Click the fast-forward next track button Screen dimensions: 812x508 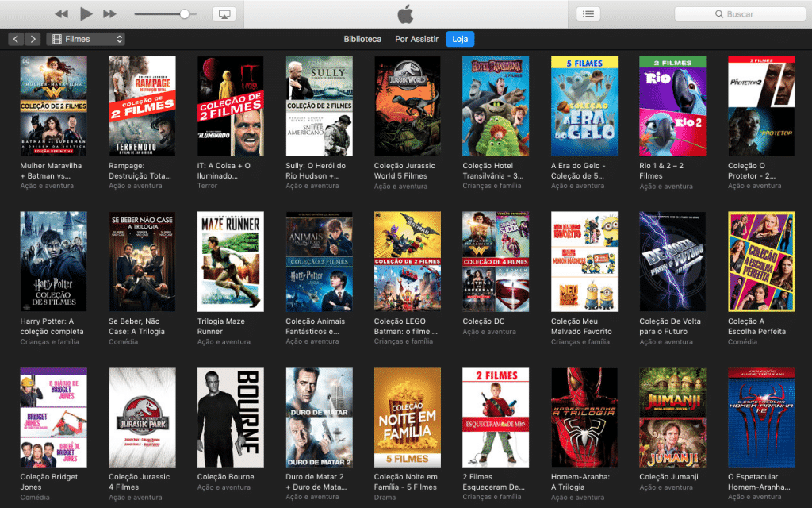[x=109, y=14]
